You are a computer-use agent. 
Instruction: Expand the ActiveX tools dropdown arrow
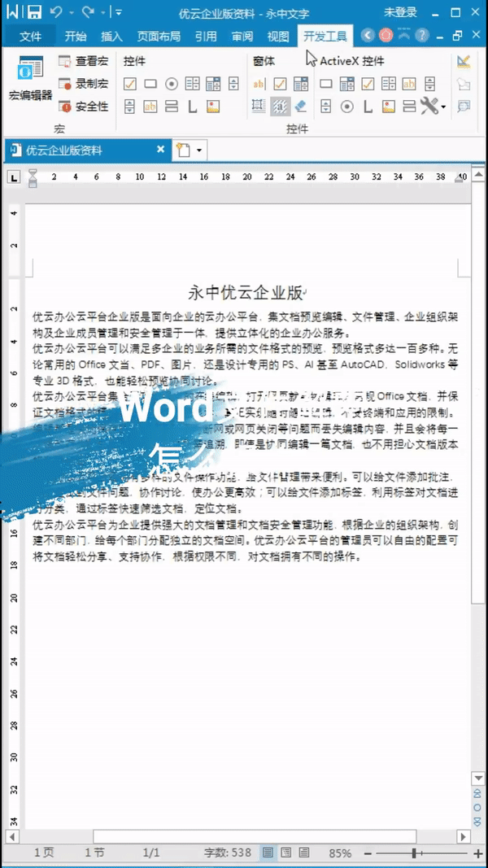click(x=443, y=107)
